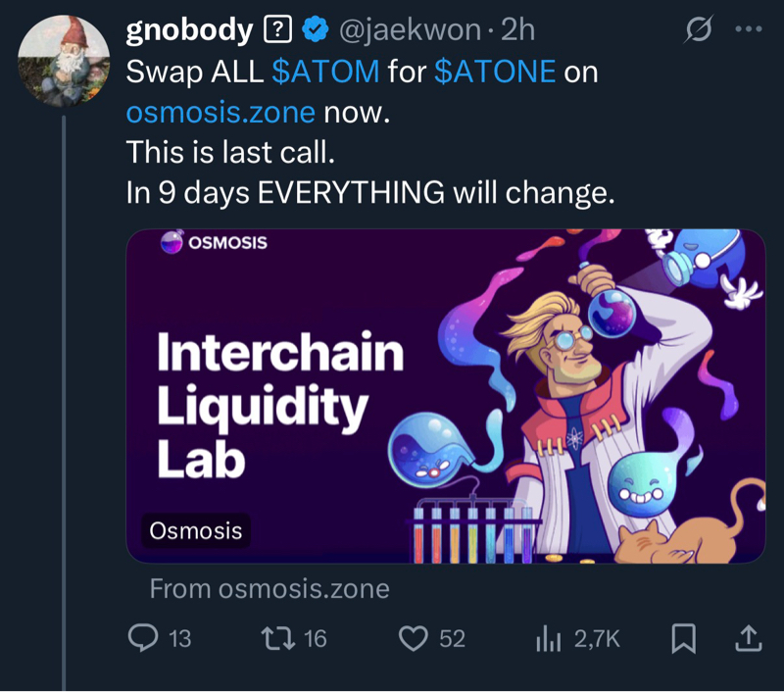Click the reply speech bubble icon
This screenshot has height=692, width=784.
(x=143, y=639)
